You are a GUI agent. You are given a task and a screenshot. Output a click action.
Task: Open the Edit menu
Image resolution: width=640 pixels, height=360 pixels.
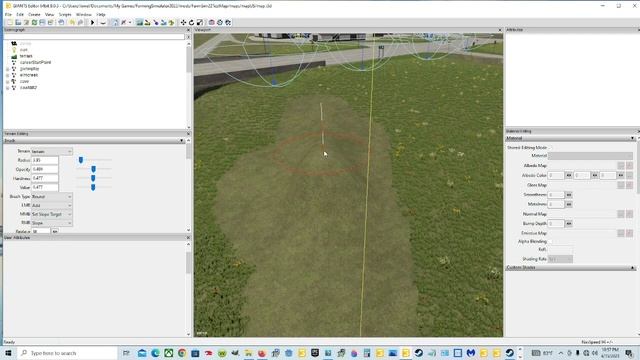(x=20, y=14)
